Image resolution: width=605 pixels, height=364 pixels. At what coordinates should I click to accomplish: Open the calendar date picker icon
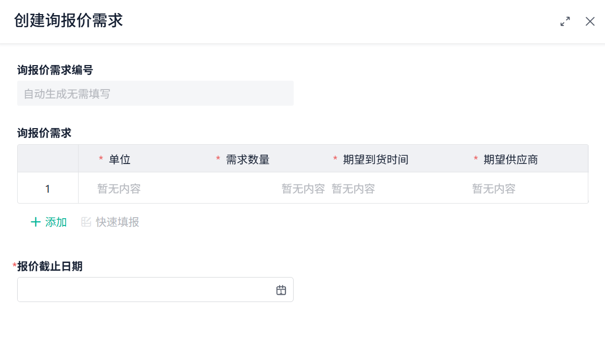tap(281, 290)
